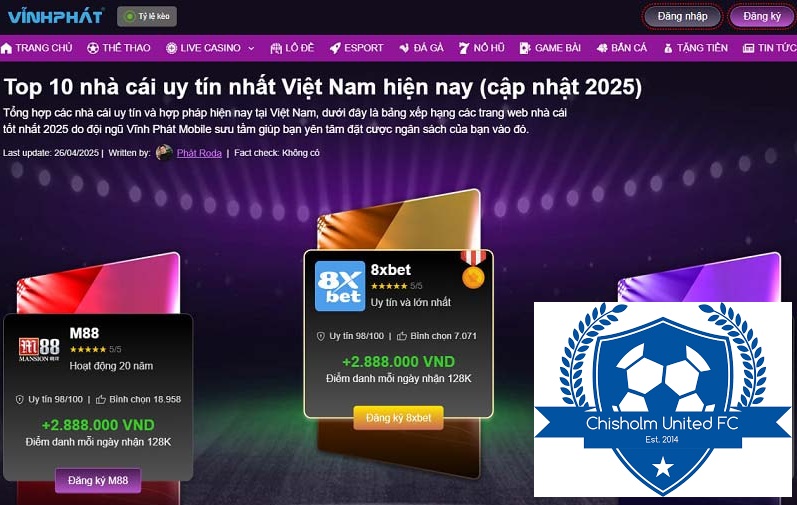Click the rocket icon next to Esport
The width and height of the screenshot is (797, 505).
pos(335,48)
